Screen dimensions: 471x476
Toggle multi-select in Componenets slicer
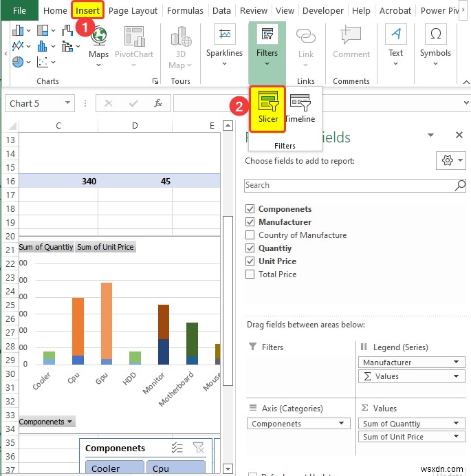coord(177,448)
